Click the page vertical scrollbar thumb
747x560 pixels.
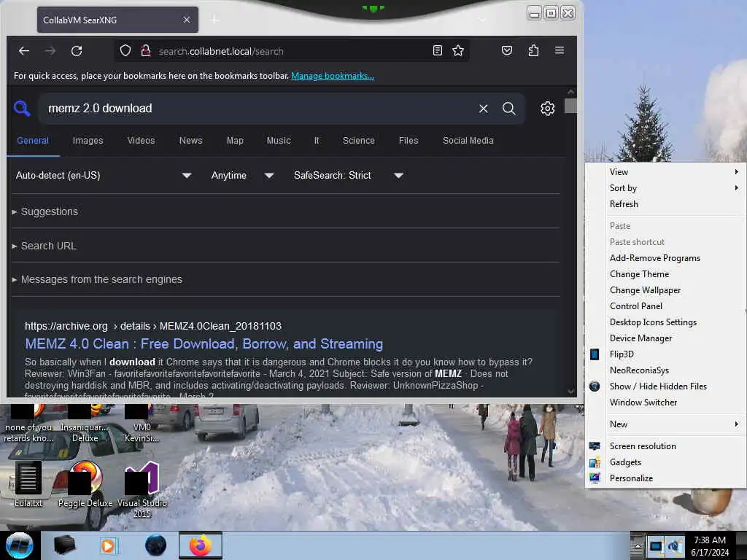570,106
